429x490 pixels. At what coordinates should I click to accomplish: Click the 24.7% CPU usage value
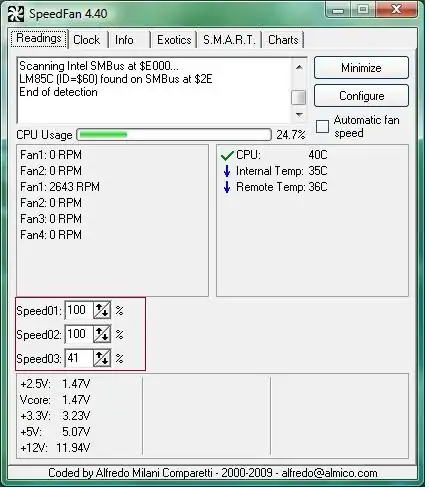[291, 135]
